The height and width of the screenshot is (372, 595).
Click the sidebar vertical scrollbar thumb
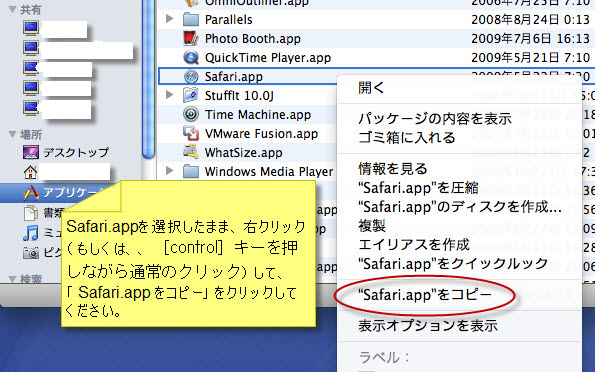(148, 78)
